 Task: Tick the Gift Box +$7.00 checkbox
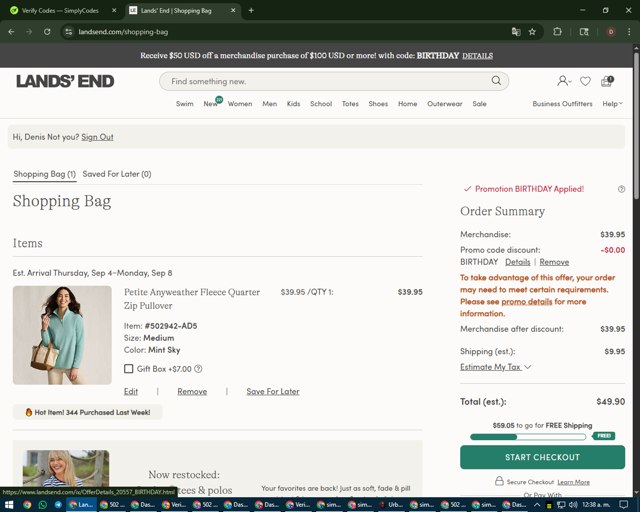[x=129, y=369]
